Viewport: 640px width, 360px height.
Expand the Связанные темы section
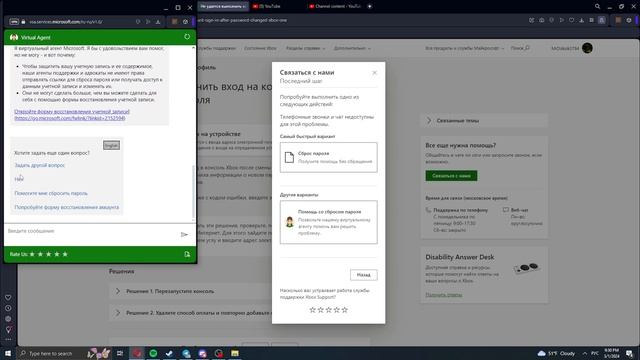[x=484, y=120]
